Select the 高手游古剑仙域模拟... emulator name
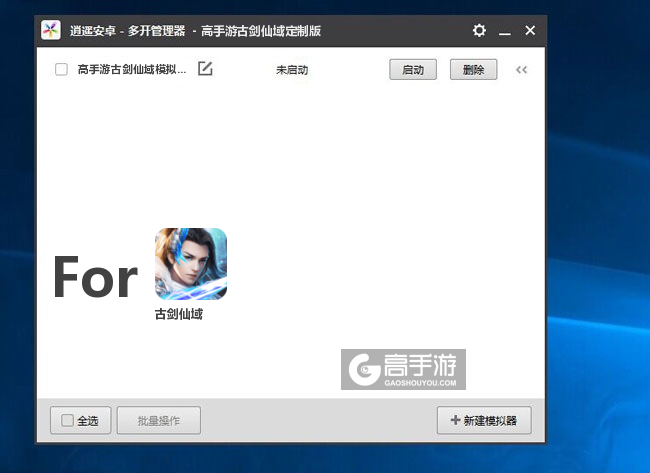This screenshot has height=473, width=650. click(x=132, y=69)
